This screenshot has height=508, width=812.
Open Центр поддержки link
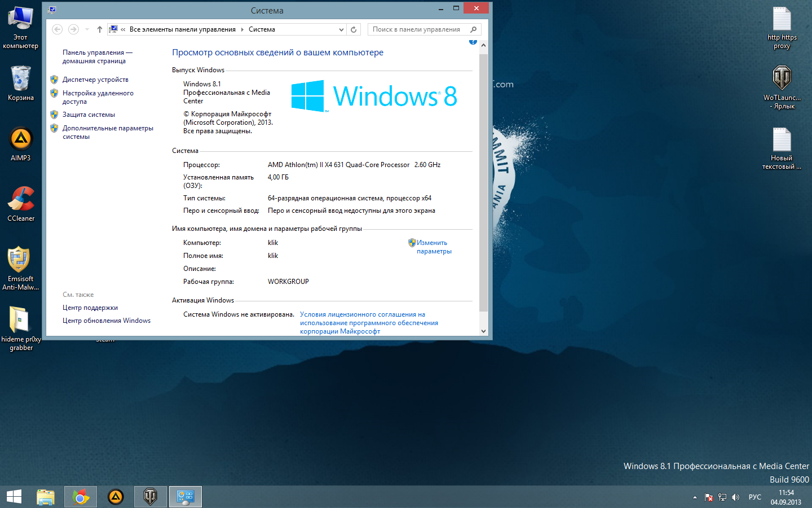(90, 308)
